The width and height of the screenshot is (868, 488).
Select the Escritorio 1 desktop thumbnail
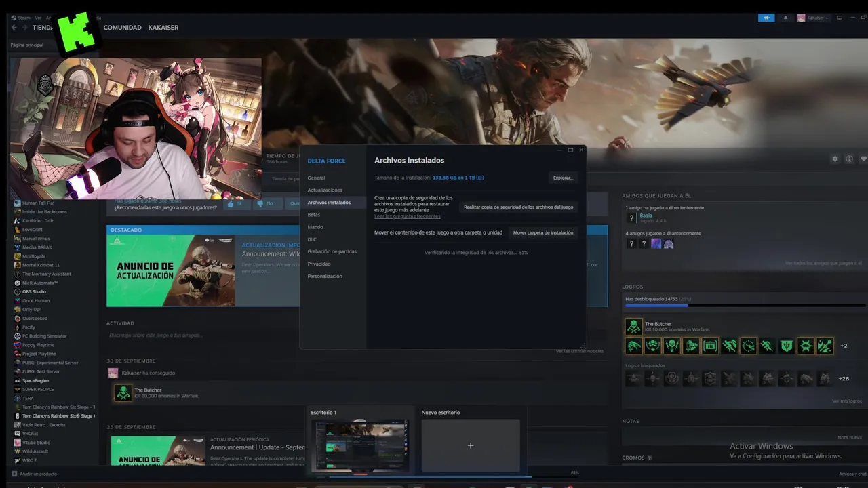[x=360, y=445]
